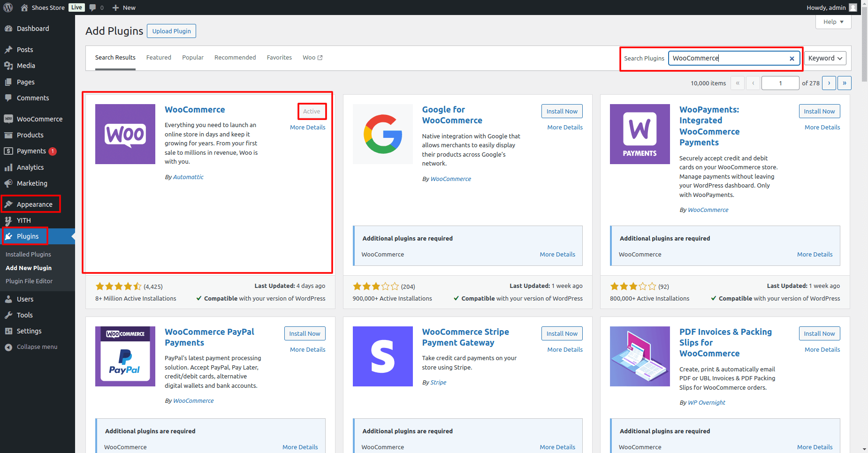Click the Upload Plugin button
Screen dimensions: 868x453
171,31
